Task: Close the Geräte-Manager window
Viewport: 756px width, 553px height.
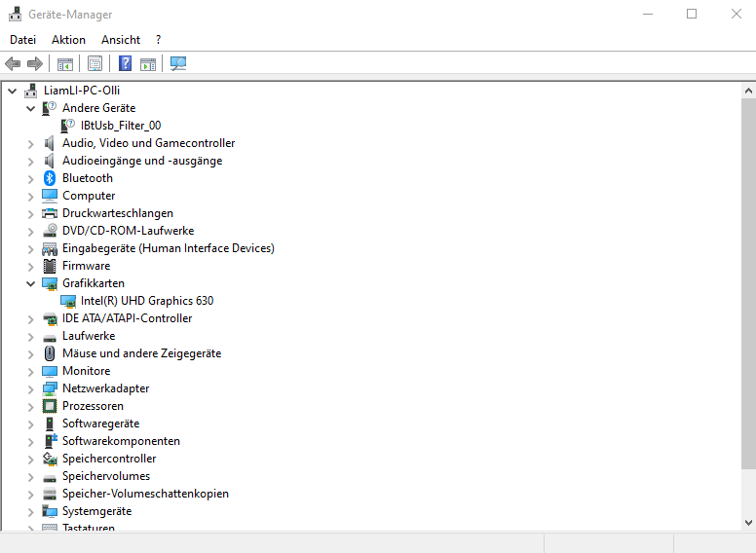Action: pos(736,14)
